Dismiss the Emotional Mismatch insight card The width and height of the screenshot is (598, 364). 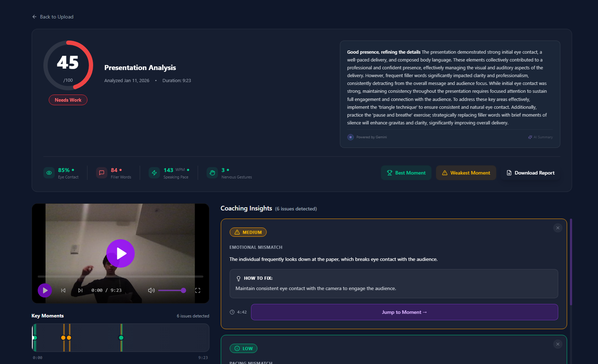tap(558, 228)
